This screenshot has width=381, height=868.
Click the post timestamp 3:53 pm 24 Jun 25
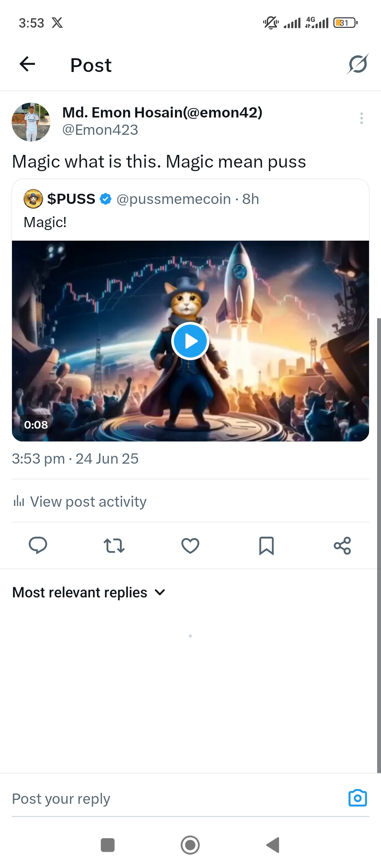click(x=75, y=459)
